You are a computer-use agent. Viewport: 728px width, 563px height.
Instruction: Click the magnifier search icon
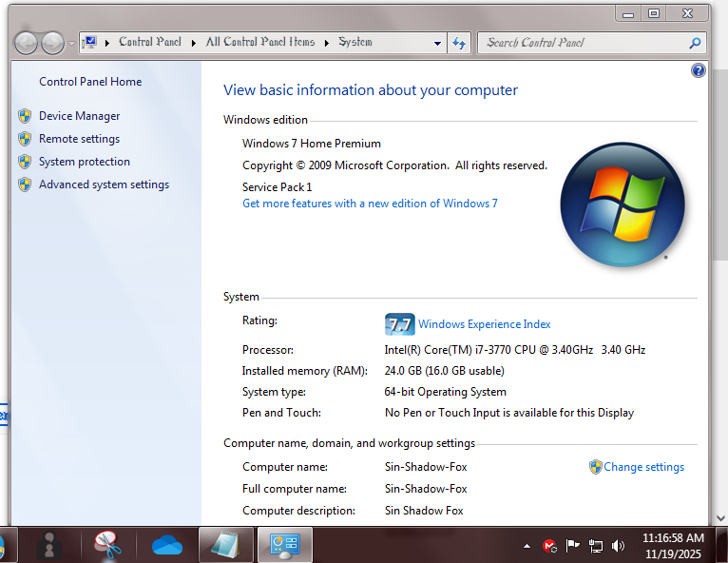click(695, 43)
